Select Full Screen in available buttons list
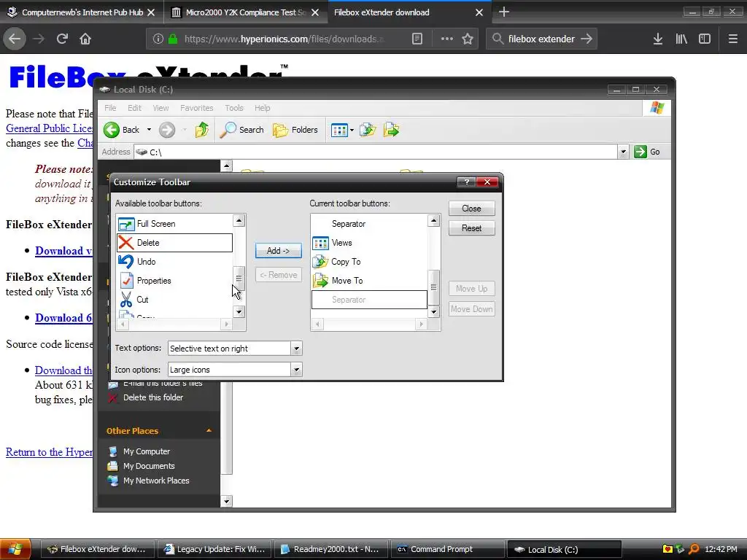The height and width of the screenshot is (560, 747). click(x=174, y=224)
